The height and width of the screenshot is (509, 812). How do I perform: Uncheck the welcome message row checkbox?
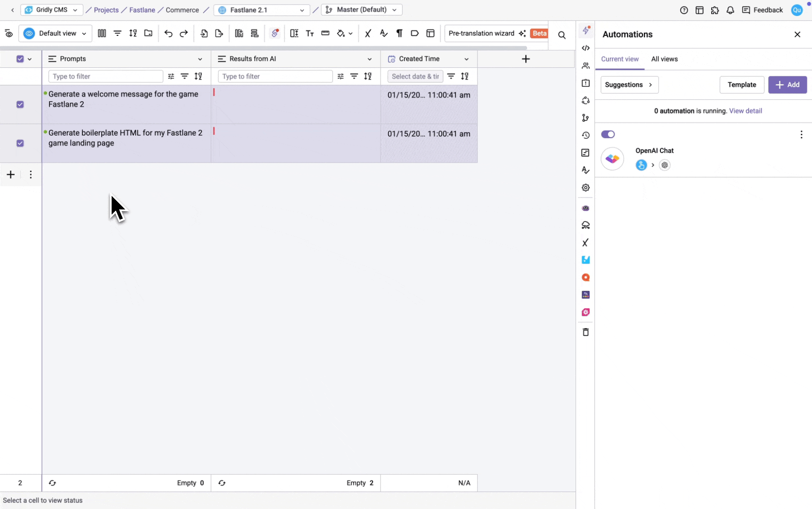[20, 104]
